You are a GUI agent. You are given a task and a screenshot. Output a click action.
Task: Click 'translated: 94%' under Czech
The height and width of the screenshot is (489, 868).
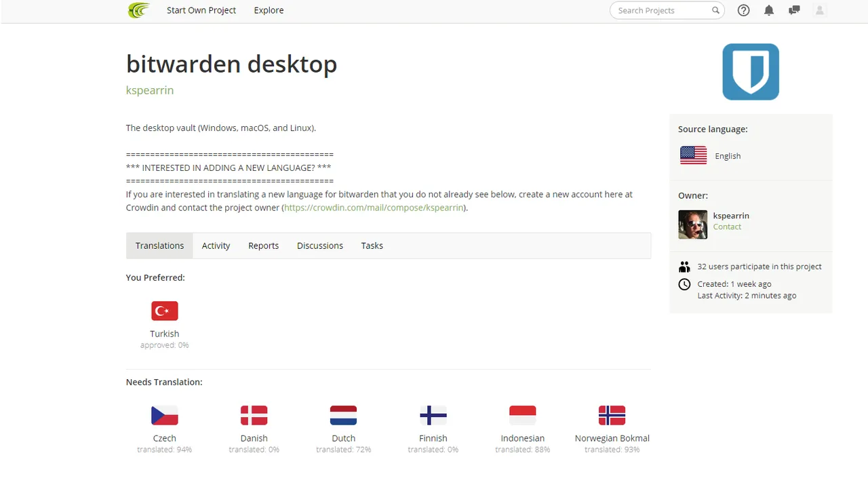(x=165, y=450)
